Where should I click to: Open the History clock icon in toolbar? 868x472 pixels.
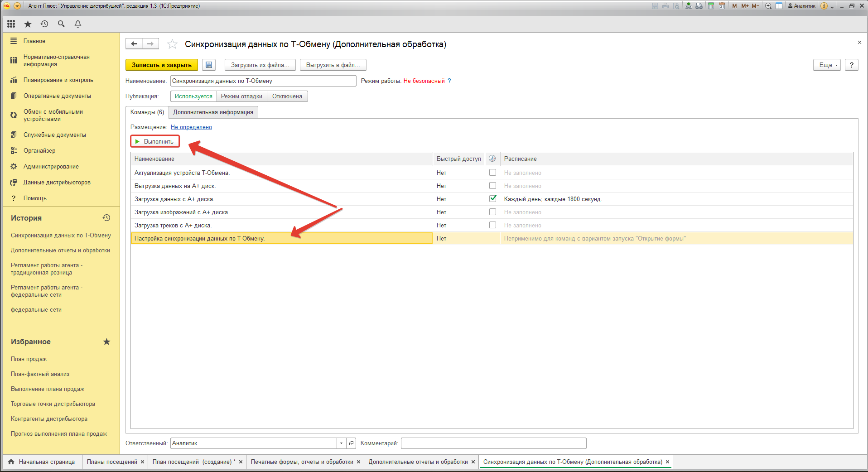coord(44,24)
